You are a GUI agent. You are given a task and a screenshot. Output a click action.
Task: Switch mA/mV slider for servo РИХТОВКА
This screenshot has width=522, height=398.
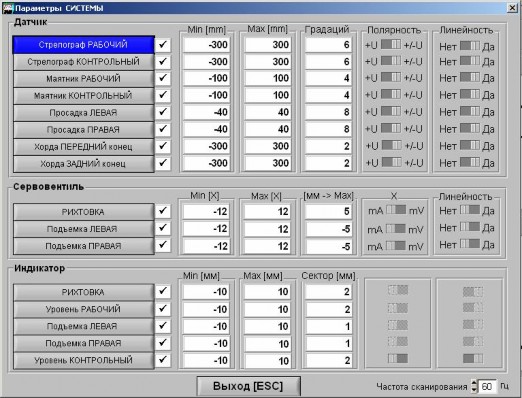click(396, 210)
